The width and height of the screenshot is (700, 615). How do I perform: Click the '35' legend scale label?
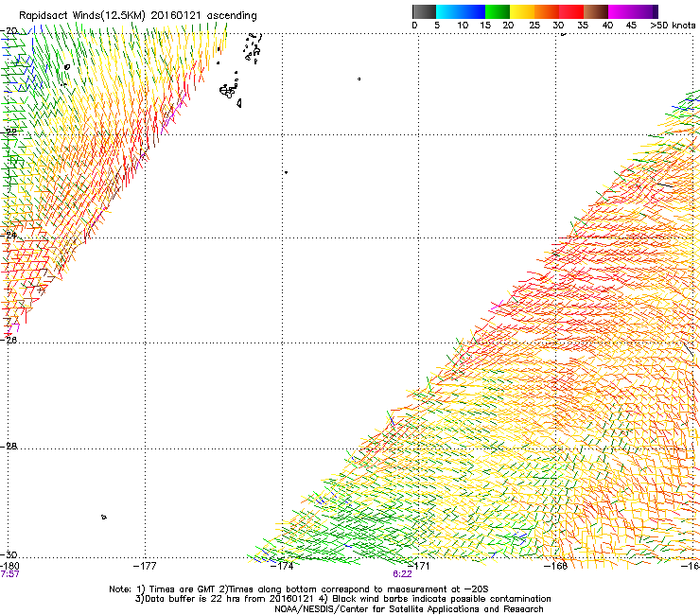coord(583,25)
